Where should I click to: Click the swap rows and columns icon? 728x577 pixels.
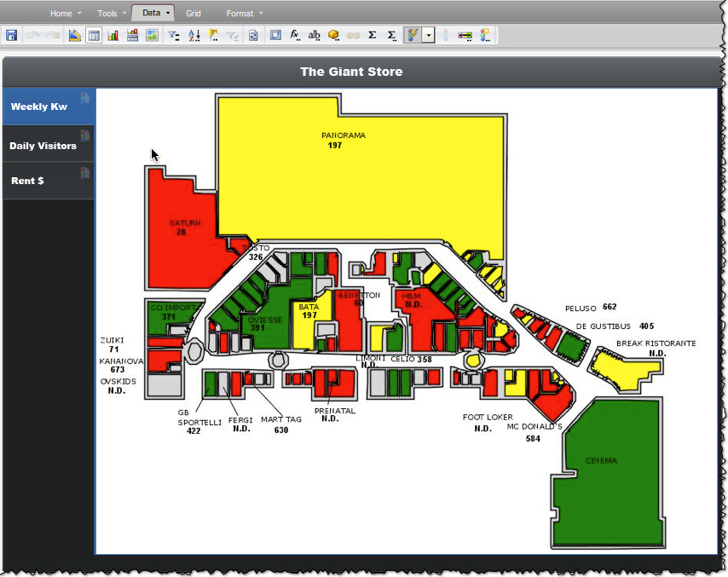tap(275, 35)
